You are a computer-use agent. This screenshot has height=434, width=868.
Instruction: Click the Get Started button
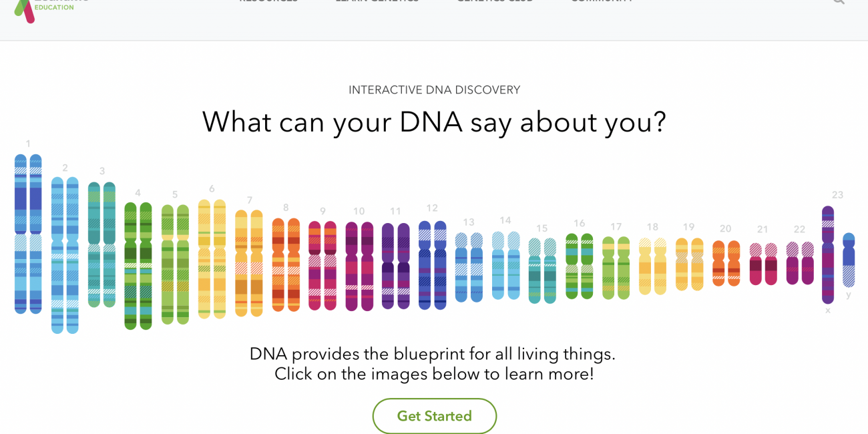(435, 416)
